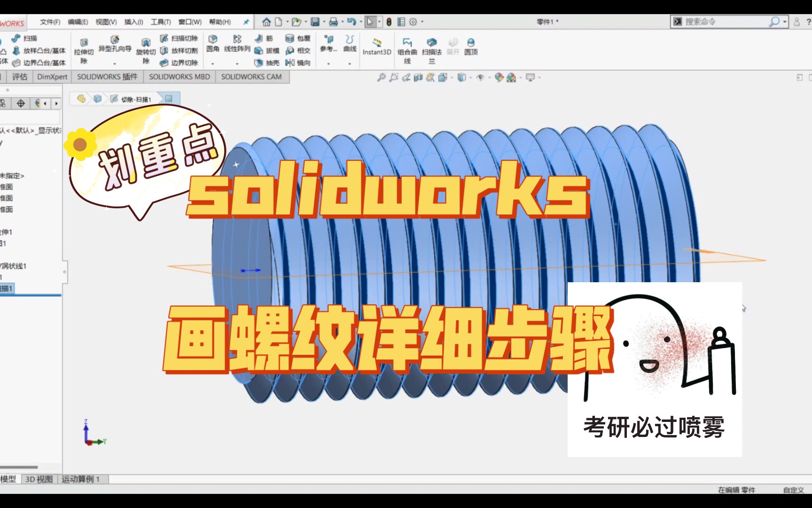This screenshot has width=812, height=508.
Task: Select the 抽壳 shell tool
Action: (x=267, y=63)
